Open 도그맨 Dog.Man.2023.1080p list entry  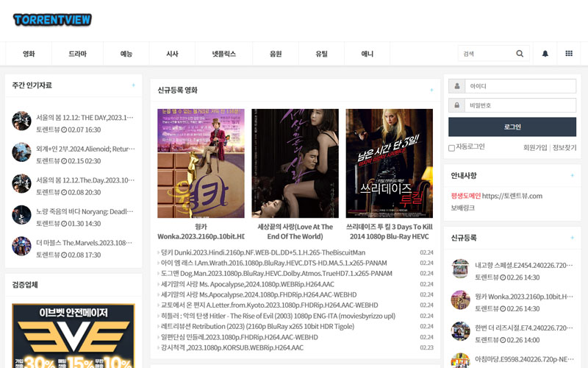[x=276, y=273]
